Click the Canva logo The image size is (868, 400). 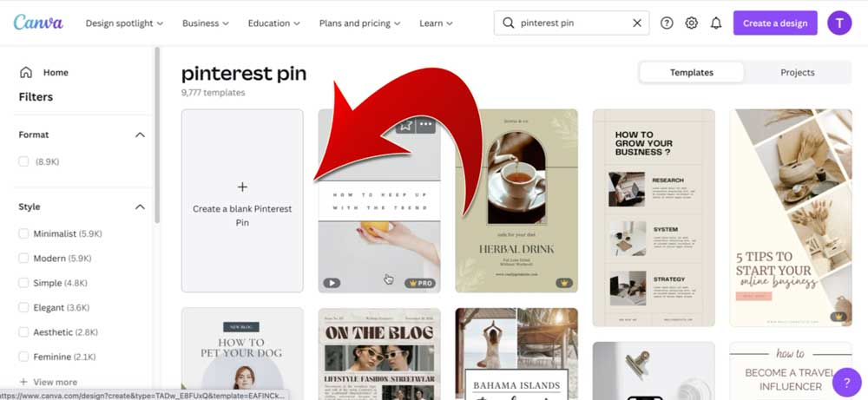tap(38, 23)
